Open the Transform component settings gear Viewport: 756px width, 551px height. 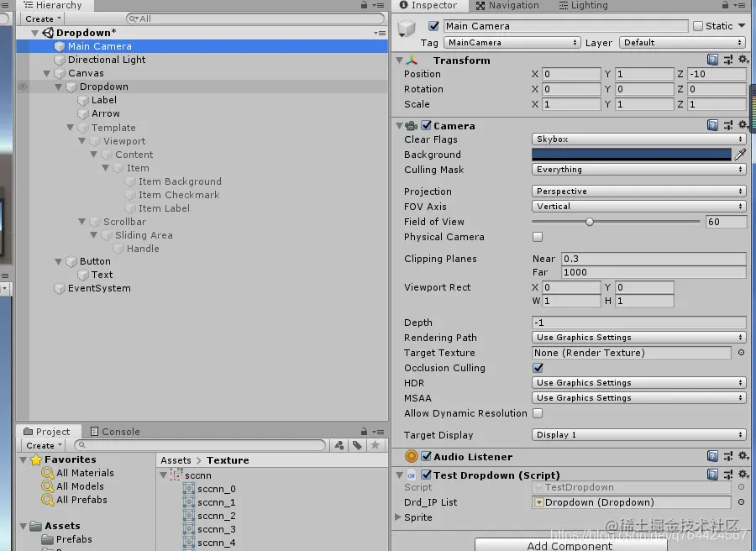click(742, 60)
